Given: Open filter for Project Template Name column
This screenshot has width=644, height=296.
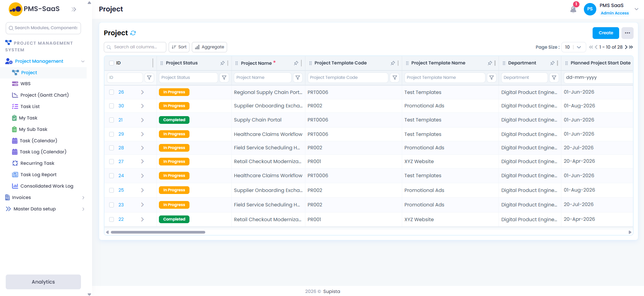Looking at the screenshot, I should click(x=491, y=78).
